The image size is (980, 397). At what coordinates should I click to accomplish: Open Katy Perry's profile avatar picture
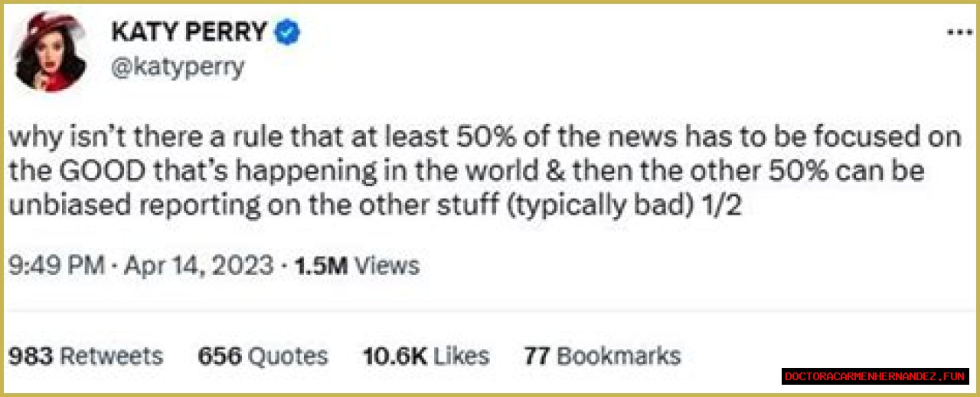tap(50, 51)
